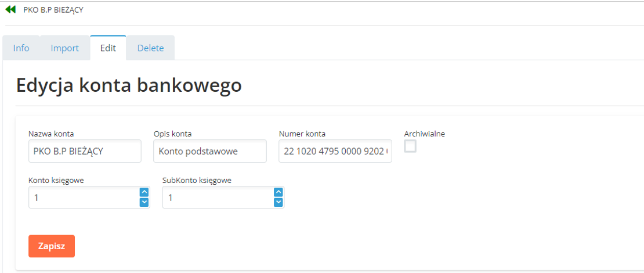Click the Archiwialne label text
Image resolution: width=644 pixels, height=273 pixels.
424,134
